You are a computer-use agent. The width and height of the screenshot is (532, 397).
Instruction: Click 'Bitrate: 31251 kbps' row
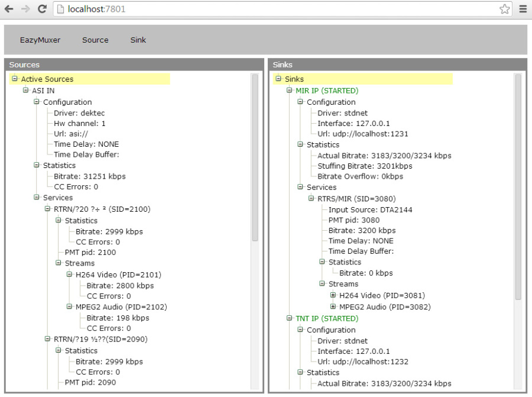click(90, 176)
